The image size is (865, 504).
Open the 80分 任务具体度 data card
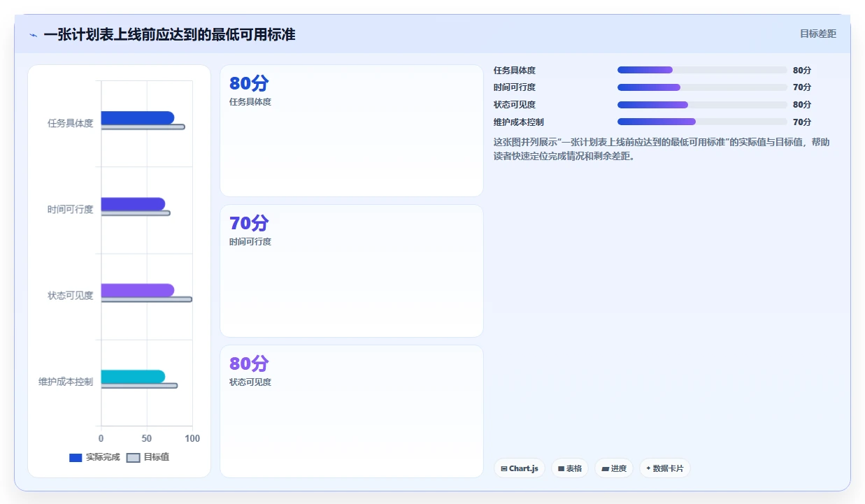point(351,131)
